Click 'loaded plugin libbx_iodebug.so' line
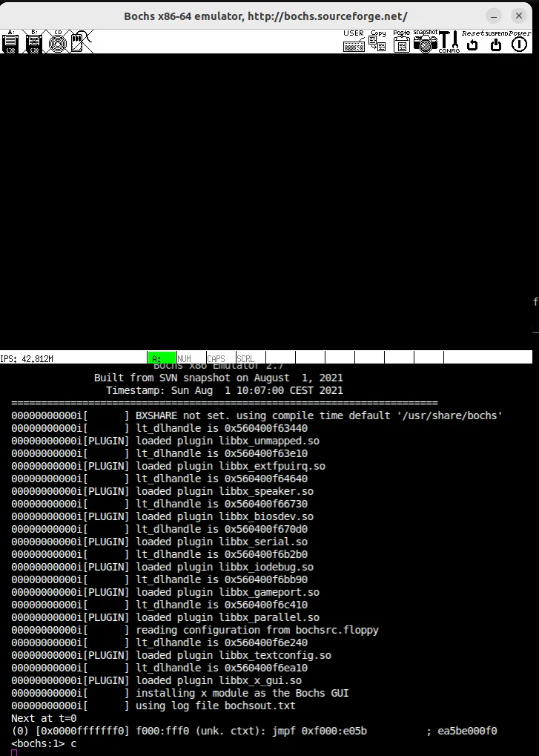This screenshot has width=539, height=756. [x=162, y=567]
